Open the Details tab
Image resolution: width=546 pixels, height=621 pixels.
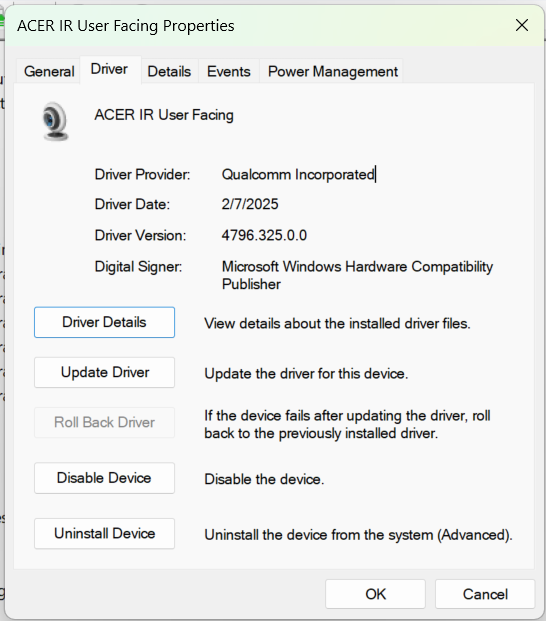click(169, 71)
